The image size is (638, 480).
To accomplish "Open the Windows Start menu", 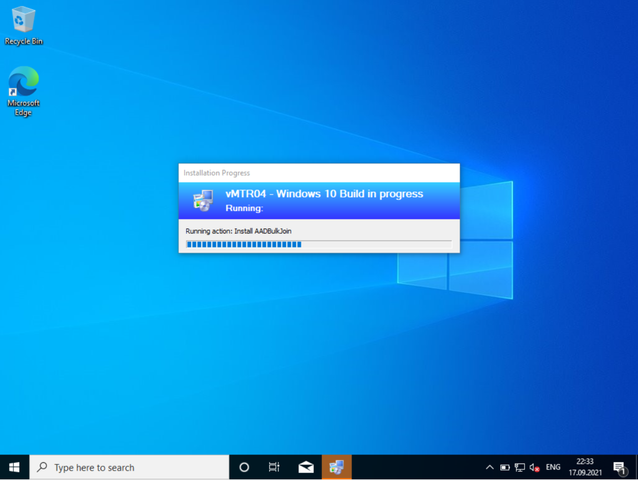I will click(x=14, y=467).
